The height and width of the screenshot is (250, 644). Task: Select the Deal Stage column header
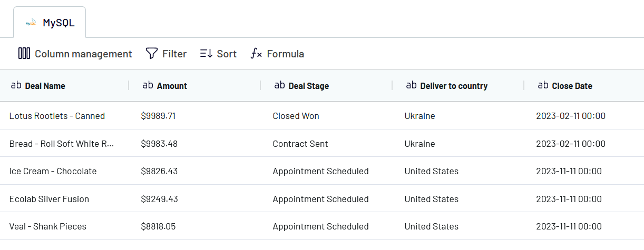coord(308,86)
